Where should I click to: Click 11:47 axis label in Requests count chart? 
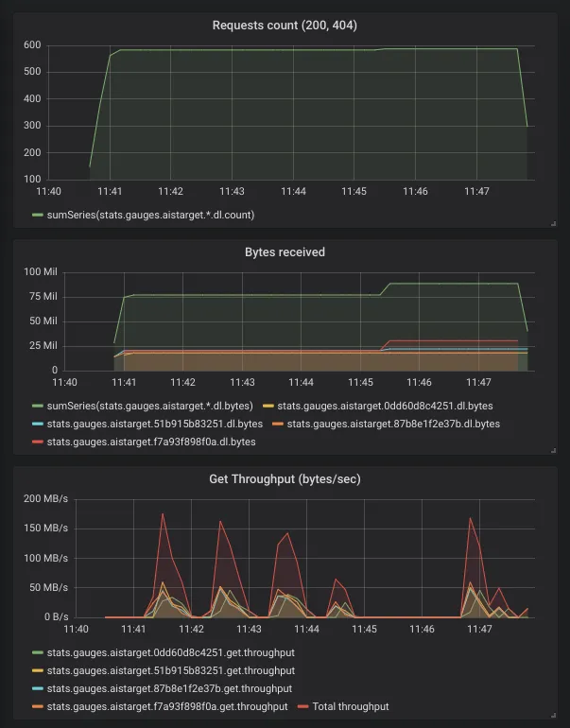coord(476,191)
